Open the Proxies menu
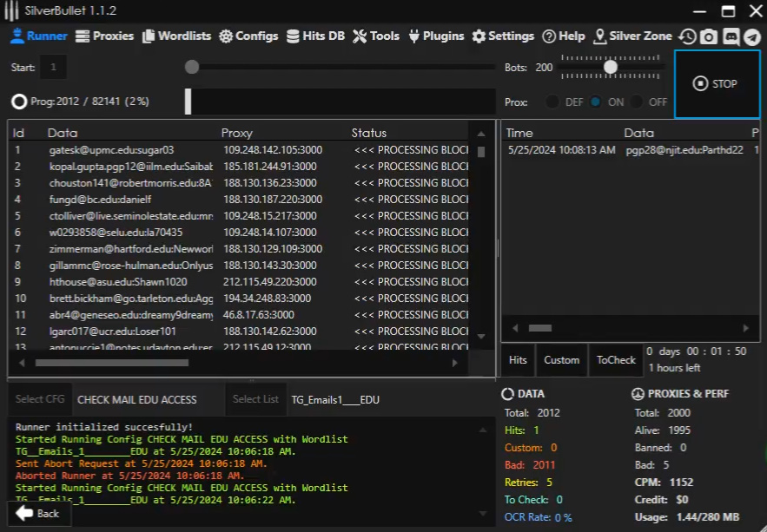 (x=104, y=36)
